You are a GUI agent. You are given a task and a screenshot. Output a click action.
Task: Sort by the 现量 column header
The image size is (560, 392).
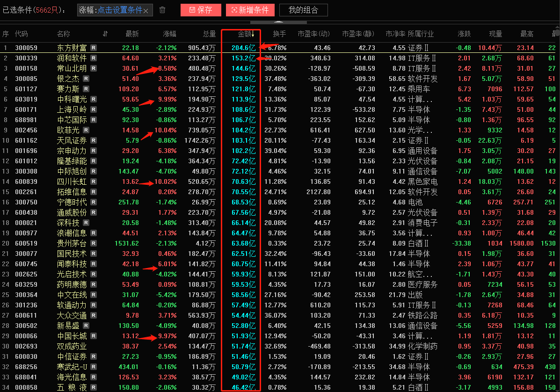495,34
